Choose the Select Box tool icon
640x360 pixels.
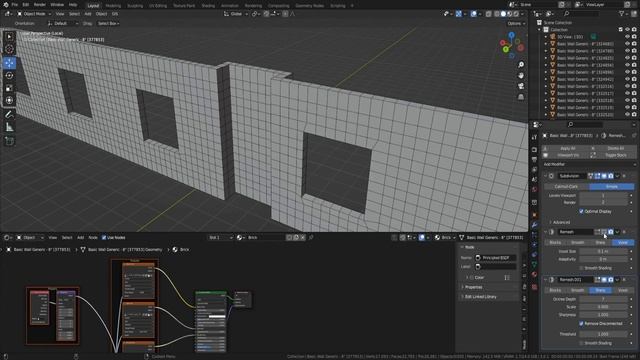click(9, 37)
